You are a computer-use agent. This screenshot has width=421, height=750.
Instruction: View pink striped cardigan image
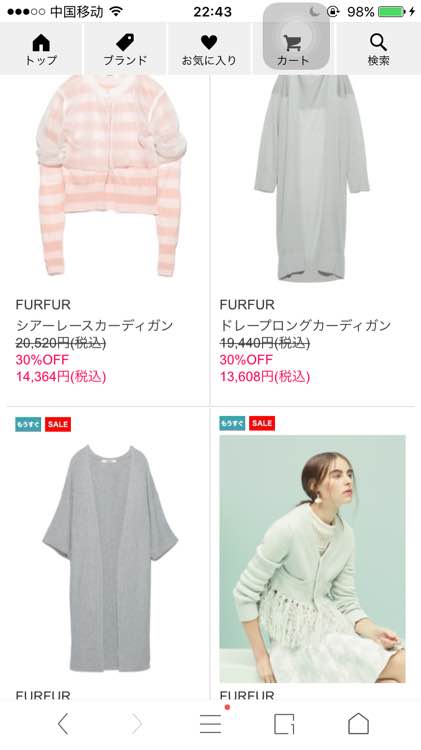(x=110, y=175)
